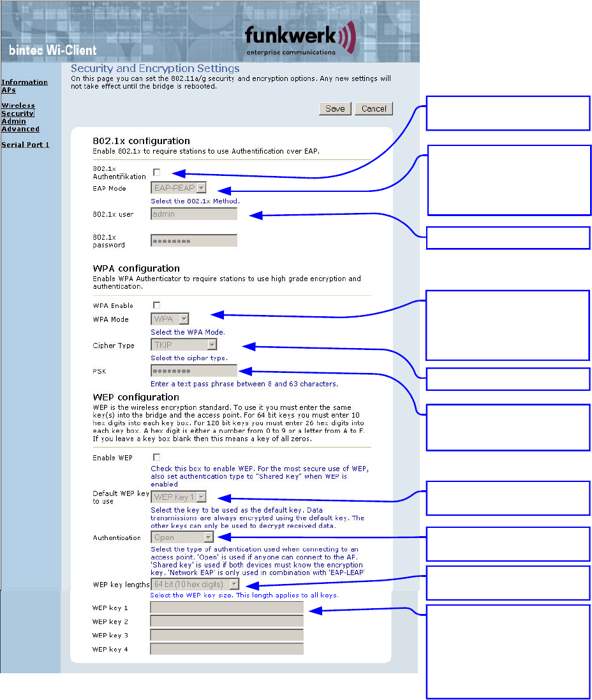
Task: Click the Security and Encryption Settings heading
Action: pyautogui.click(x=155, y=68)
